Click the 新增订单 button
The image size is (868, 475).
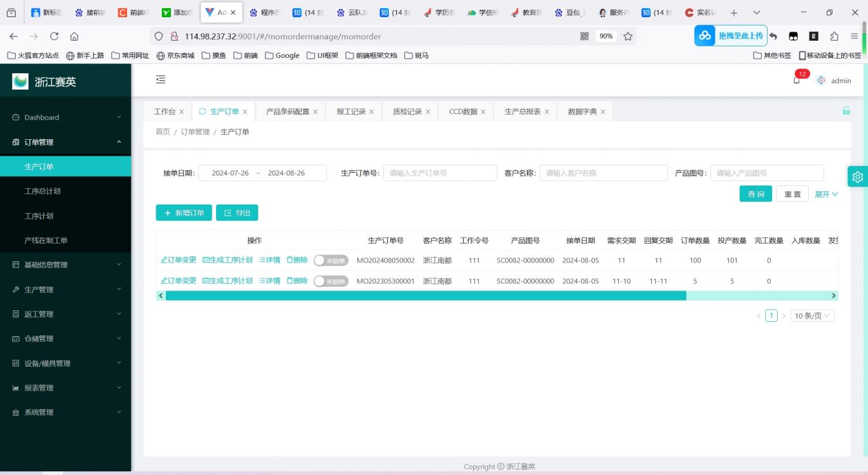[x=184, y=213]
